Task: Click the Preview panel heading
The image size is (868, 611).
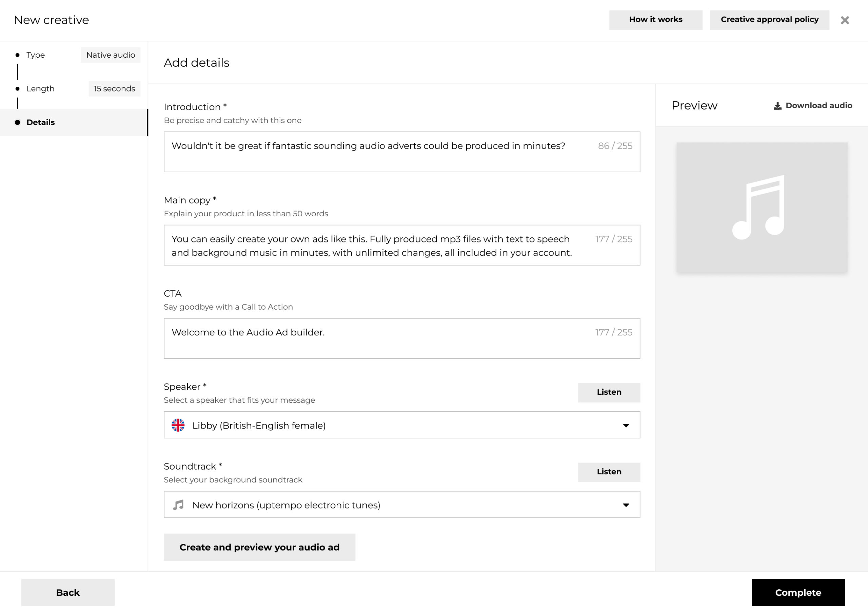Action: pos(694,106)
